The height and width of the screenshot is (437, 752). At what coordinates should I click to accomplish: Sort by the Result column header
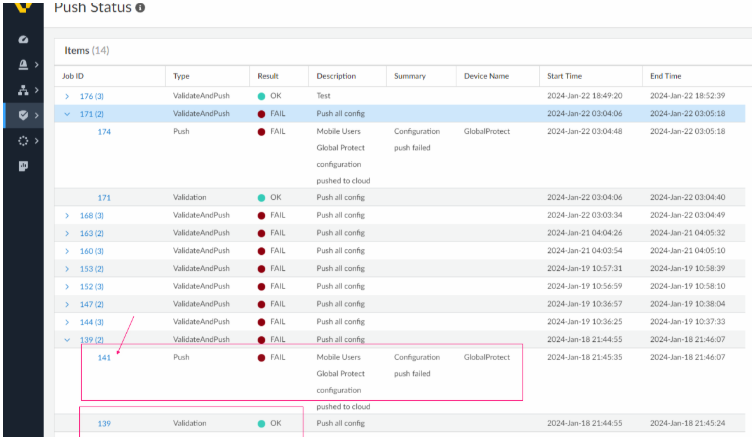[268, 76]
